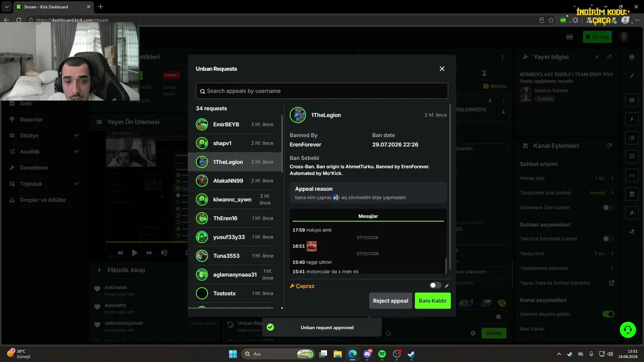Open AtakaNN99's unban request
Image resolution: width=644 pixels, height=362 pixels.
234,180
